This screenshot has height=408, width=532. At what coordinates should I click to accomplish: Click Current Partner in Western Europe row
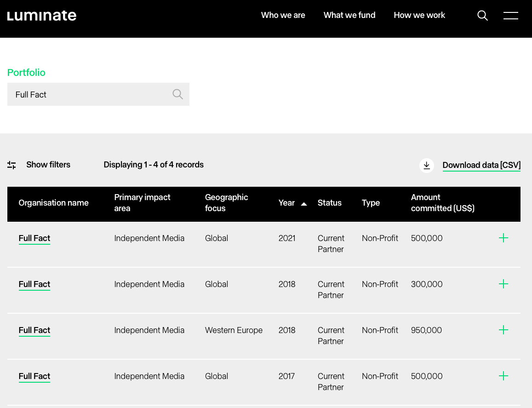(331, 336)
